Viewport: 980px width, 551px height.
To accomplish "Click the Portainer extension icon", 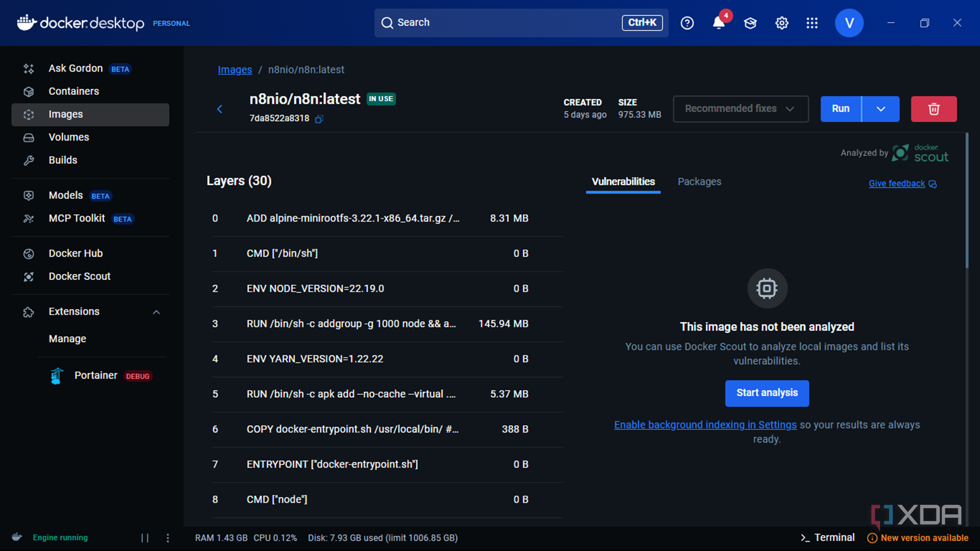I will tap(56, 376).
